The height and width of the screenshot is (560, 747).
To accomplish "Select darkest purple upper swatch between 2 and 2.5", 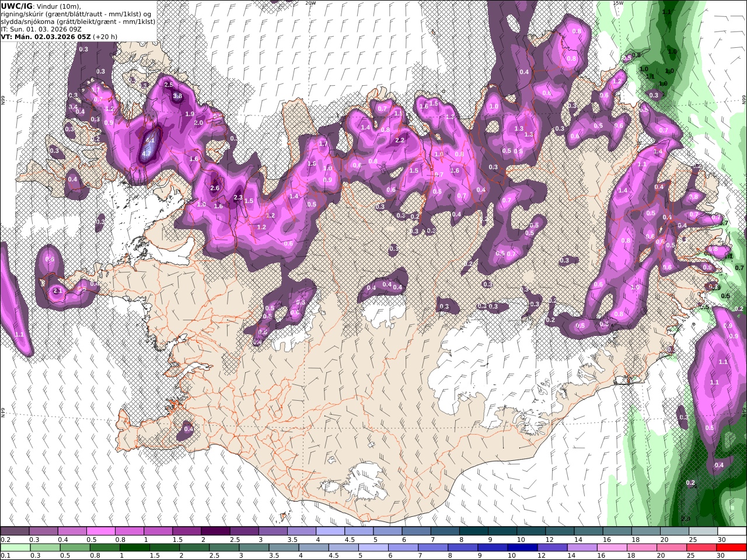I will pos(215,531).
